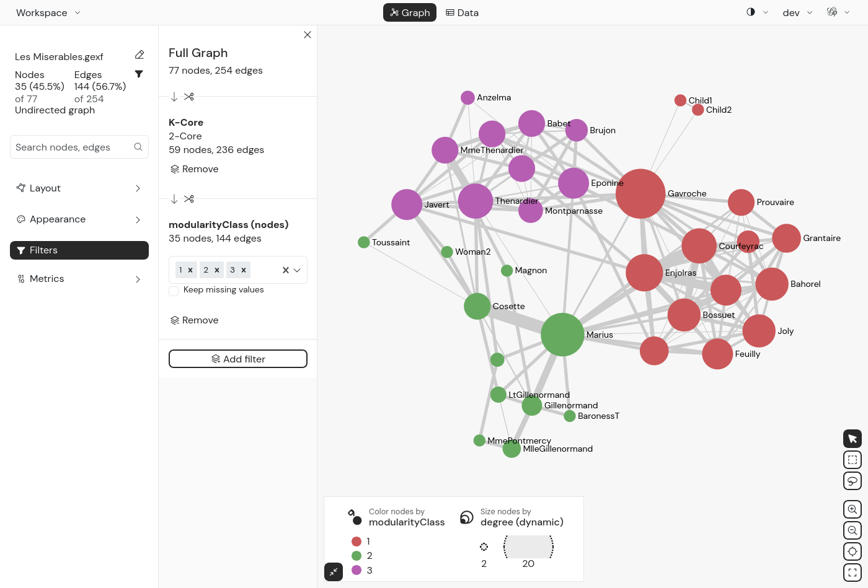The image size is (868, 588).
Task: Remove the K-Core filter
Action: [x=194, y=169]
